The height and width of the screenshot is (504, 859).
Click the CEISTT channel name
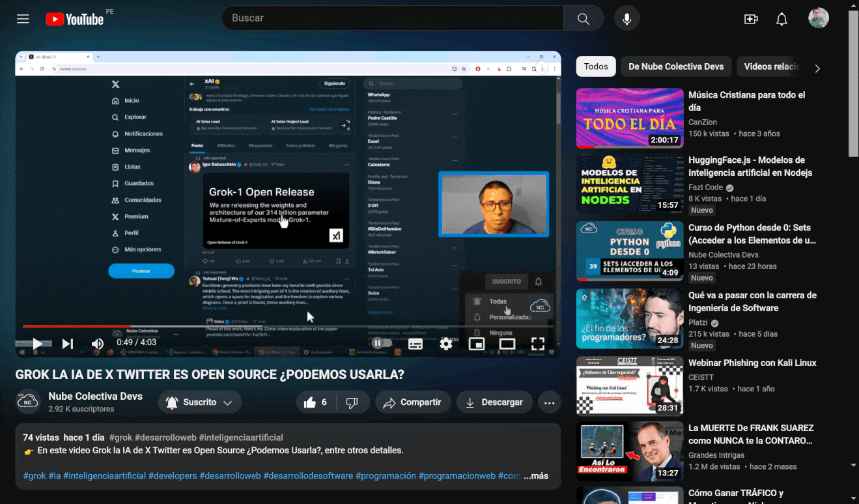coord(702,377)
